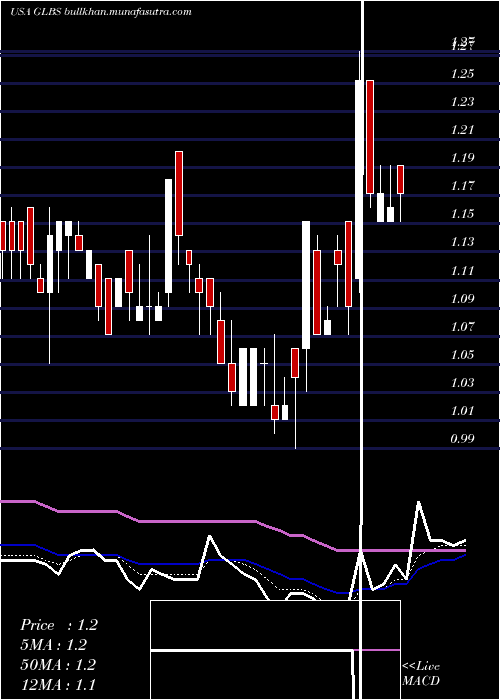Click the 1.25 price axis label

click(x=462, y=74)
